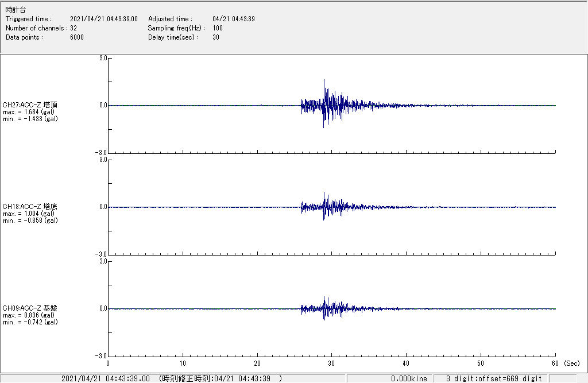Screen dimensions: 588x383
Task: Click the peak of the CH18 waveform
Action: [x=324, y=193]
